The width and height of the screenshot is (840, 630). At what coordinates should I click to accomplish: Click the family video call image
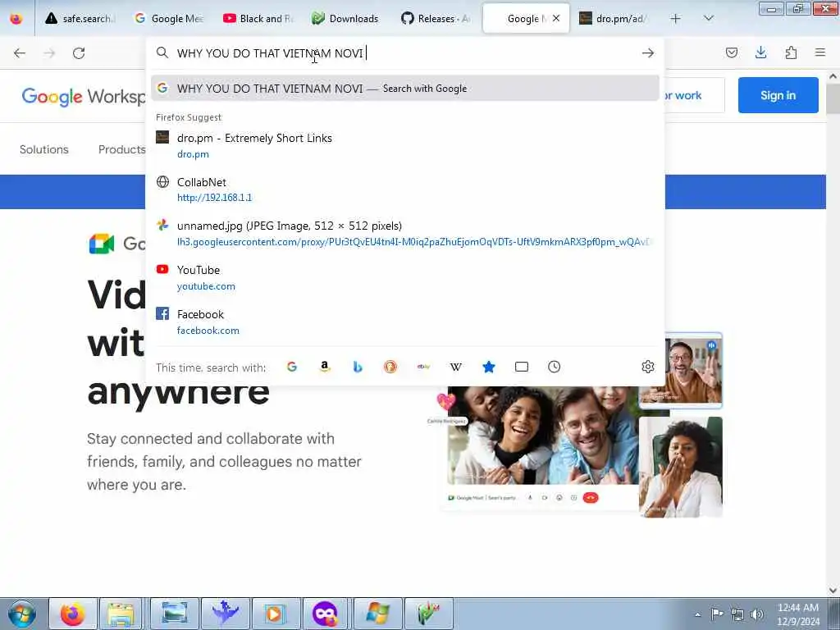pyautogui.click(x=543, y=435)
